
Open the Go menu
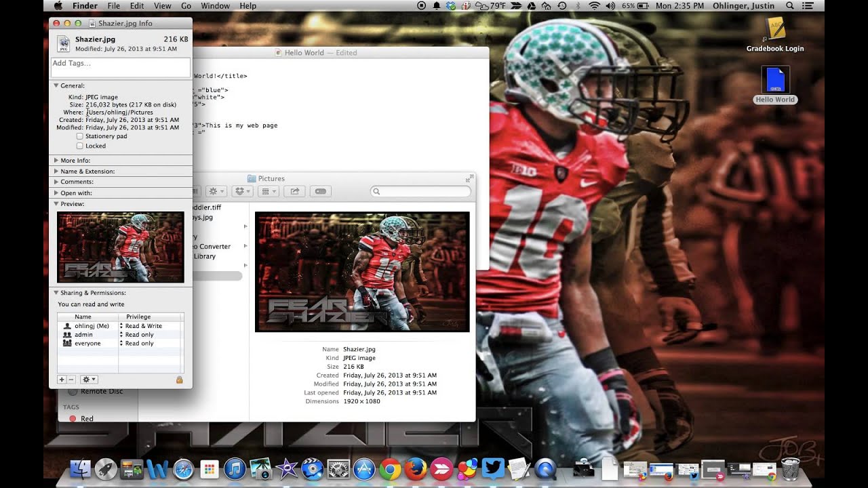pyautogui.click(x=186, y=5)
